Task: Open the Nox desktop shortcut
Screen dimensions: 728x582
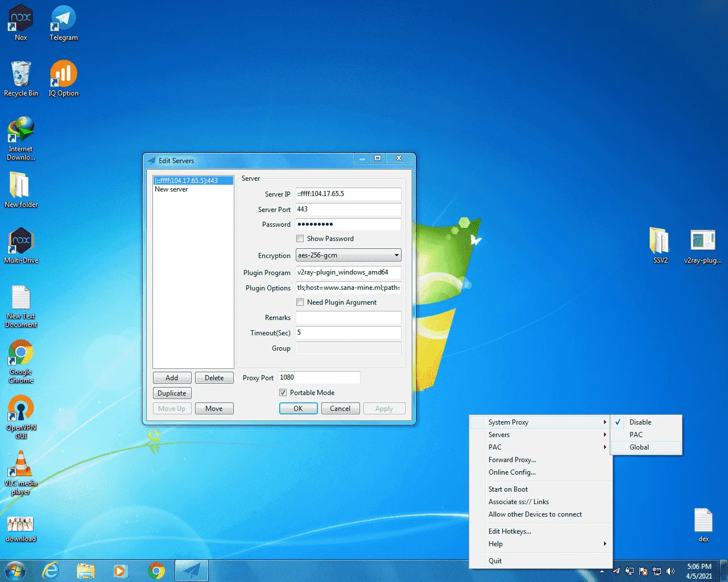Action: pos(20,23)
